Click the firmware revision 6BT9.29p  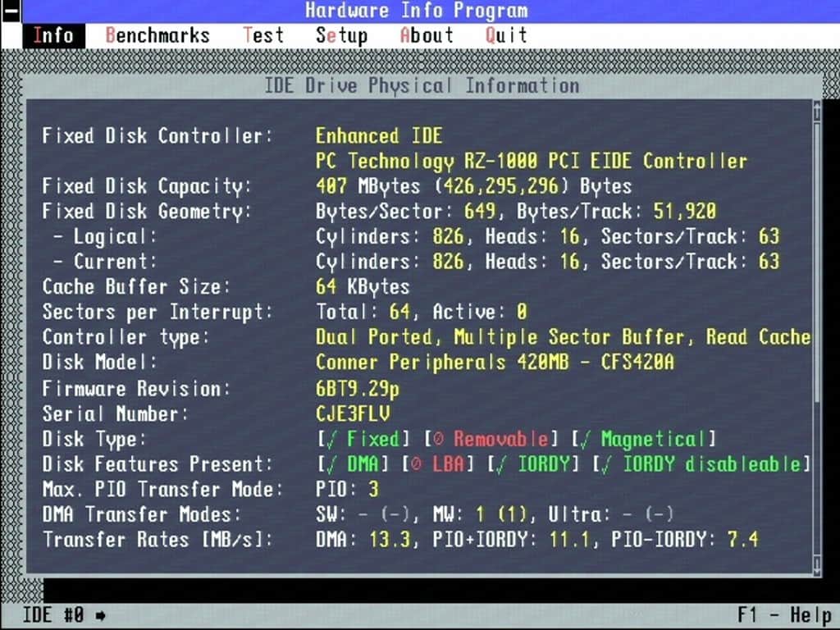point(358,389)
